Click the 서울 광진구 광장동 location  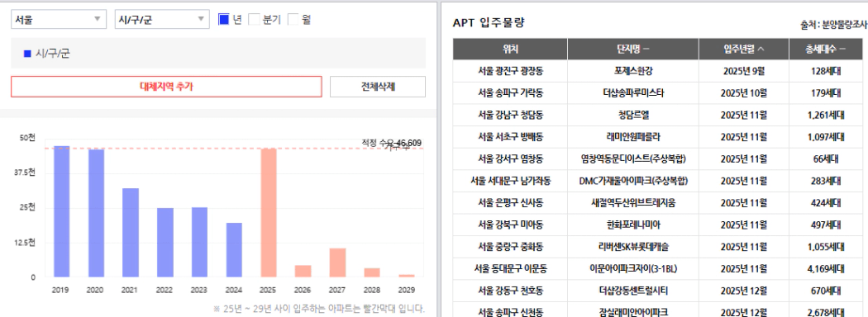pyautogui.click(x=510, y=71)
